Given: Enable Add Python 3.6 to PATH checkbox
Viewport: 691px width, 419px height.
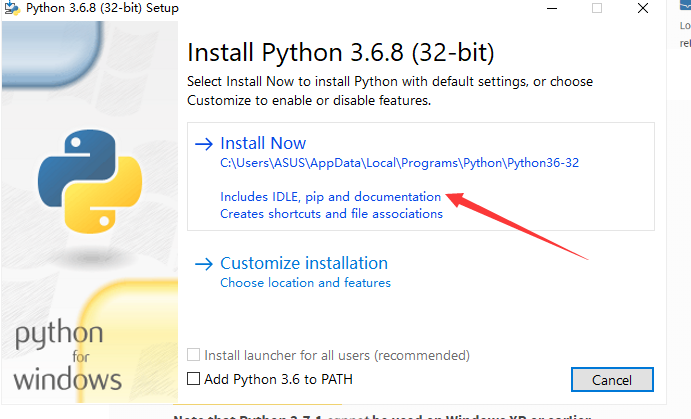Looking at the screenshot, I should click(194, 380).
